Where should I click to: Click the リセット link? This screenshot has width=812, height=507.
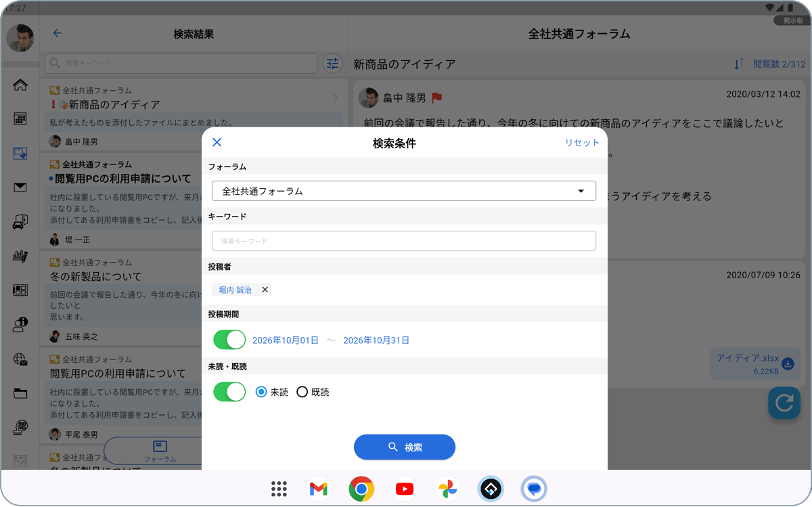pos(582,143)
